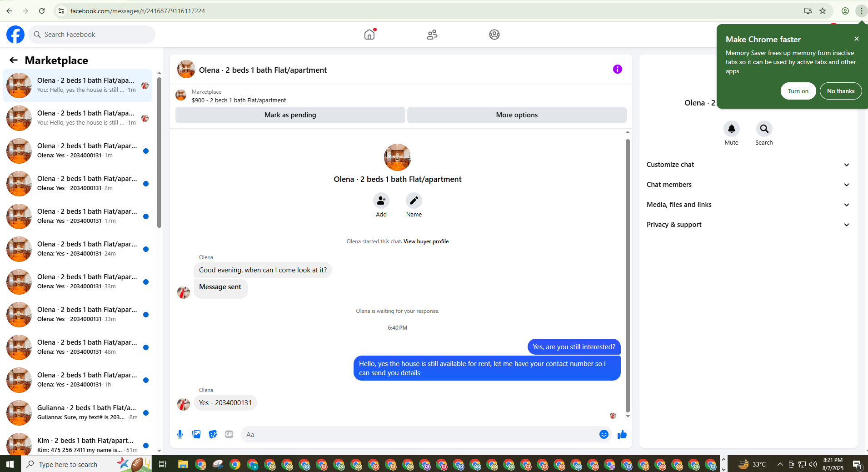Screen dimensions: 868x472
Task: Click the Windows taskbar search box
Action: point(86,464)
